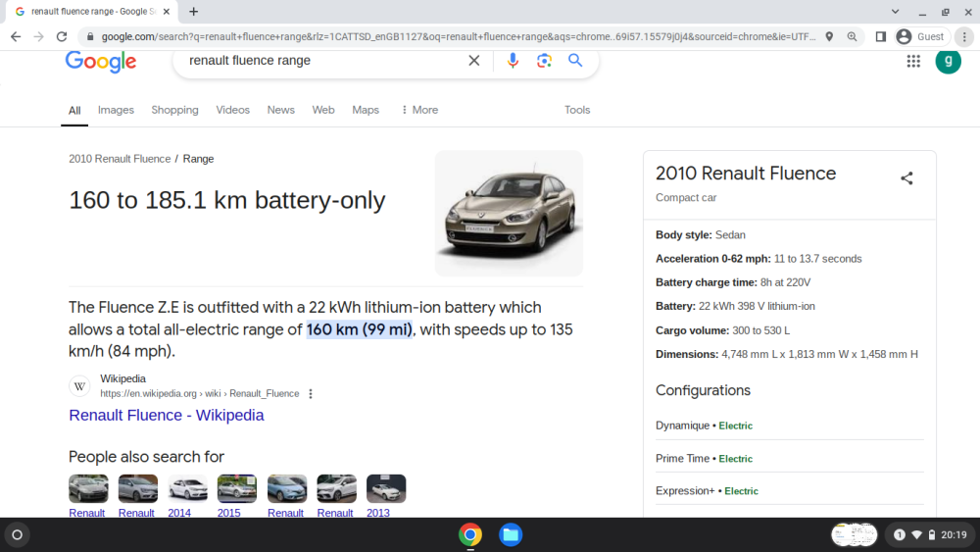Open the Guest profile button

(920, 37)
